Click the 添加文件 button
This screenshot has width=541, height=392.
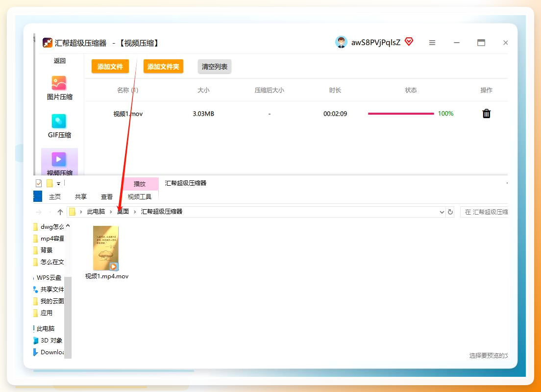coord(110,67)
